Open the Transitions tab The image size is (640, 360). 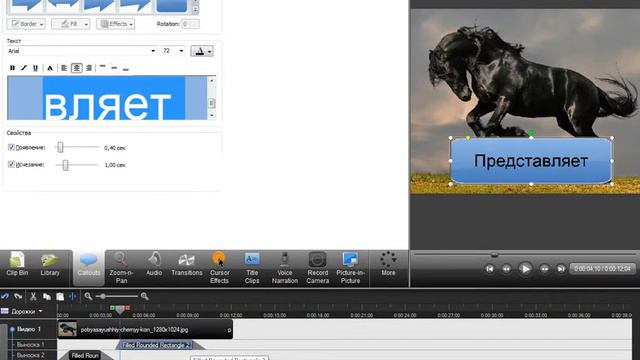[x=187, y=264]
